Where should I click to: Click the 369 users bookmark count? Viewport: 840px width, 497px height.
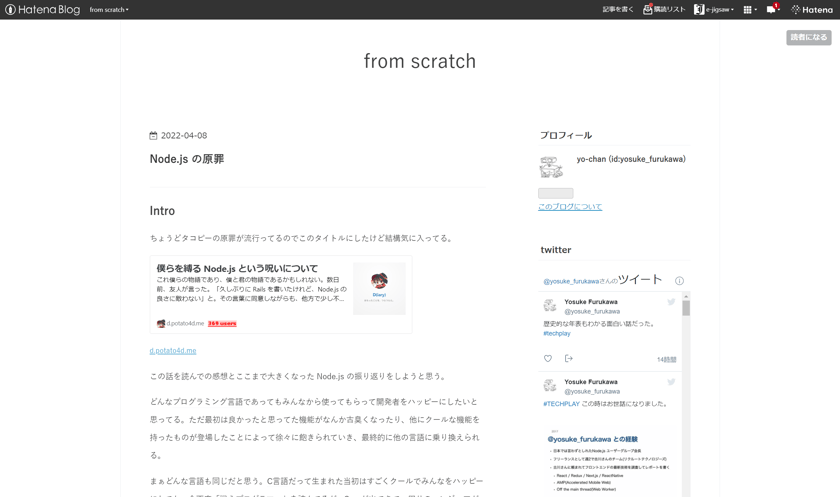(x=222, y=323)
